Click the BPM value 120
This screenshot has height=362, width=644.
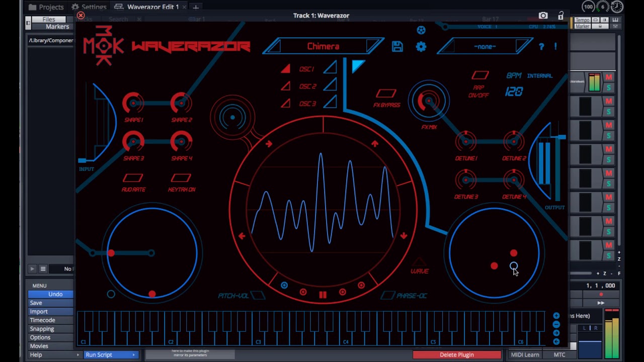pyautogui.click(x=514, y=92)
